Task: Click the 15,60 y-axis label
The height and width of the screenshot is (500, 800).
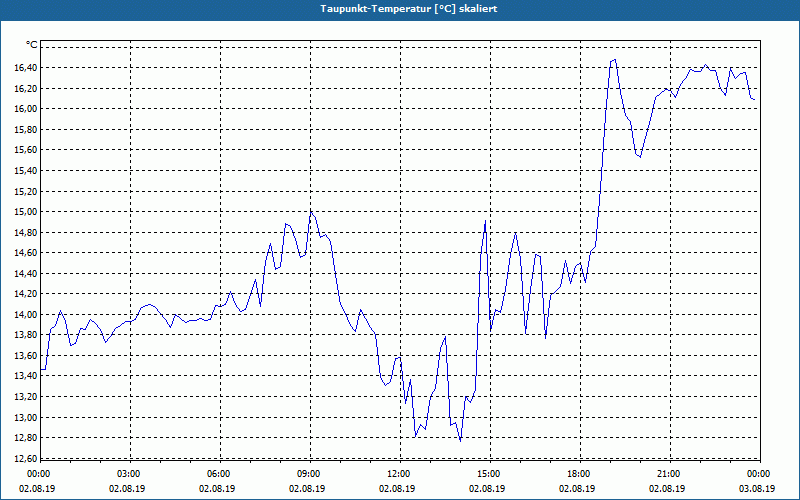Action: 26,150
